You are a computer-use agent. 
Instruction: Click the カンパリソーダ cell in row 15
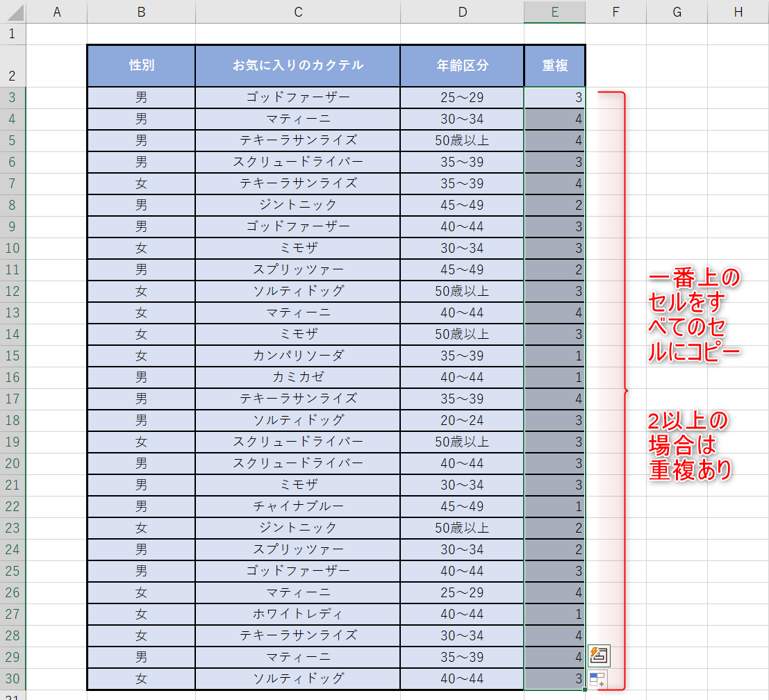coord(297,356)
